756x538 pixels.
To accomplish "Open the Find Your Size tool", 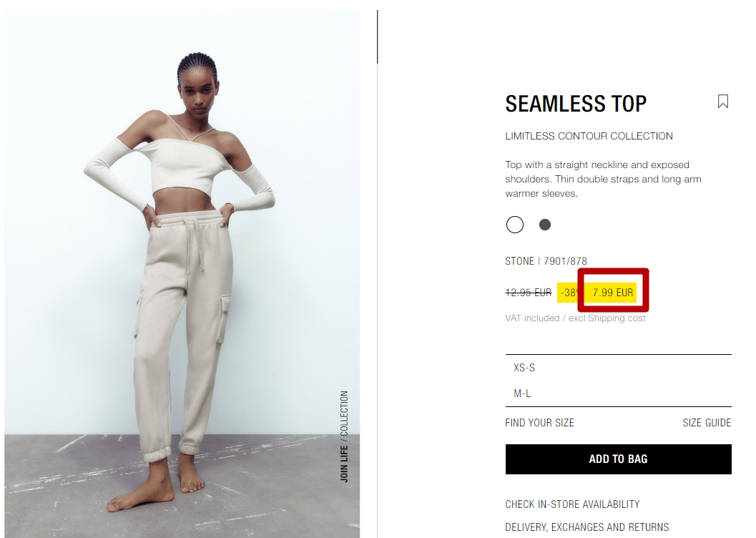I will [539, 423].
